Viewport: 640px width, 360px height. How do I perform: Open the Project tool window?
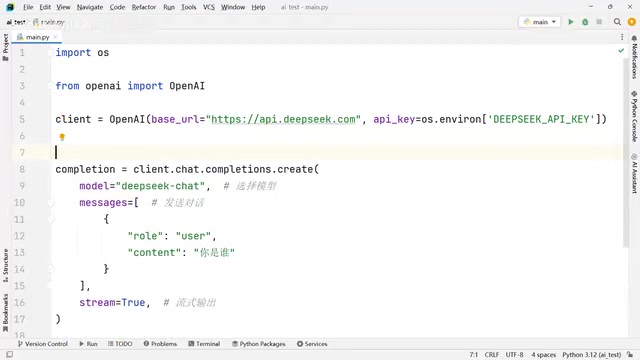pyautogui.click(x=5, y=47)
